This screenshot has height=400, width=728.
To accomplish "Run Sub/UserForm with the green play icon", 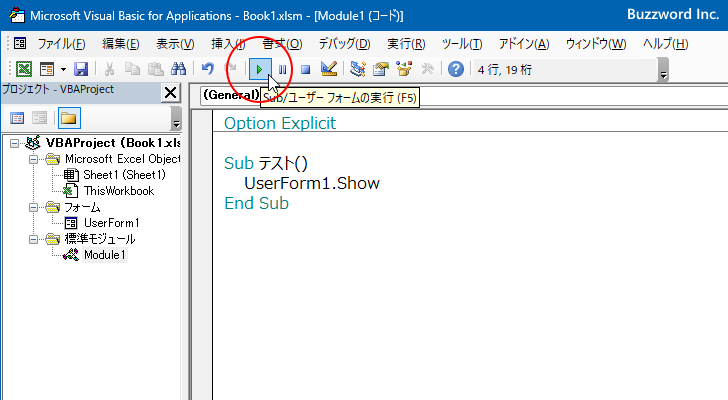I will point(260,70).
